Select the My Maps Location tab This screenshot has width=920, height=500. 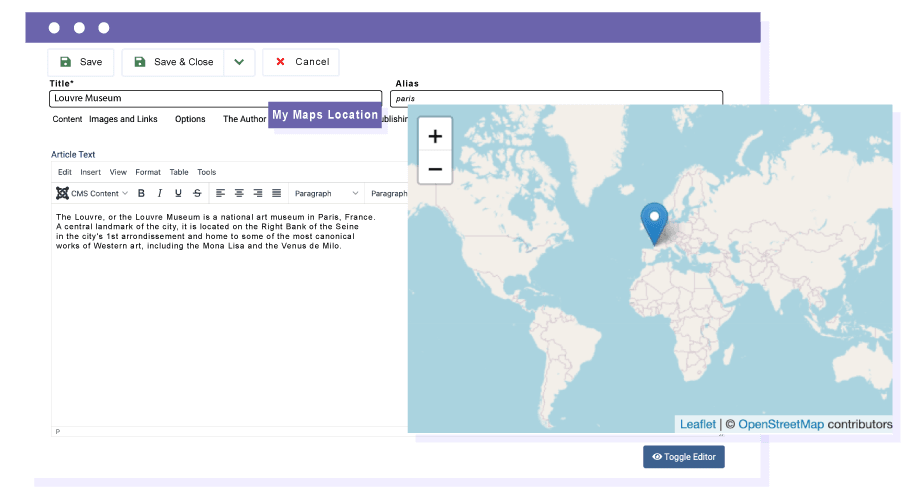[325, 115]
